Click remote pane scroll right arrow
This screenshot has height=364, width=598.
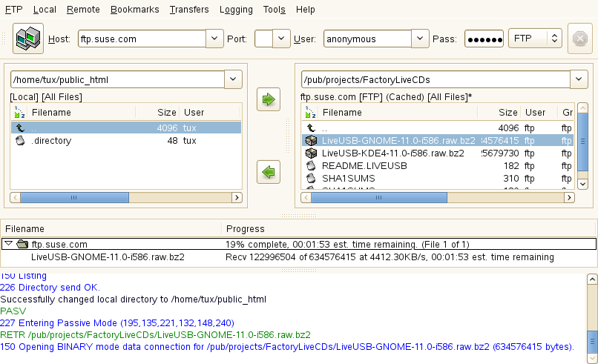[x=569, y=197]
